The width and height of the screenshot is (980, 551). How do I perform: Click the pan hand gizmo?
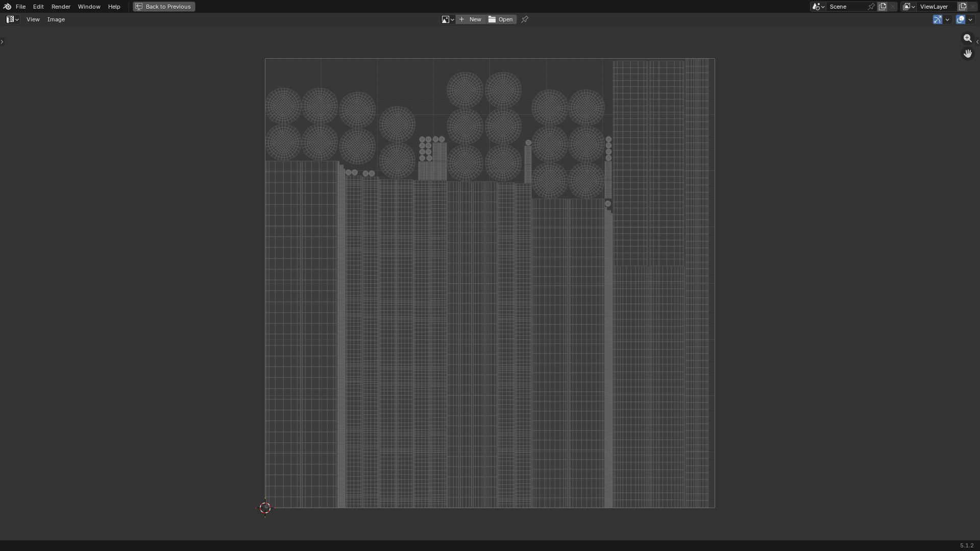tap(968, 54)
